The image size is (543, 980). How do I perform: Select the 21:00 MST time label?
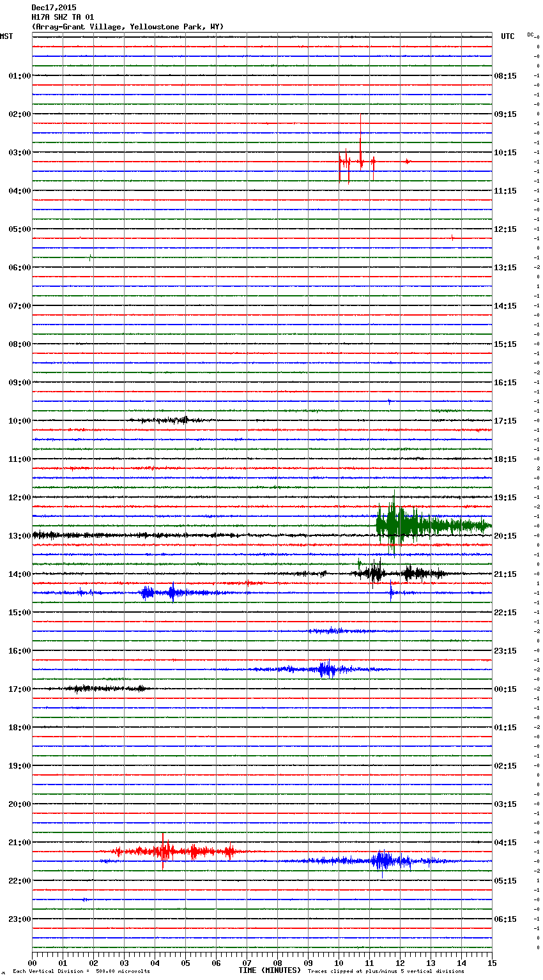20,843
